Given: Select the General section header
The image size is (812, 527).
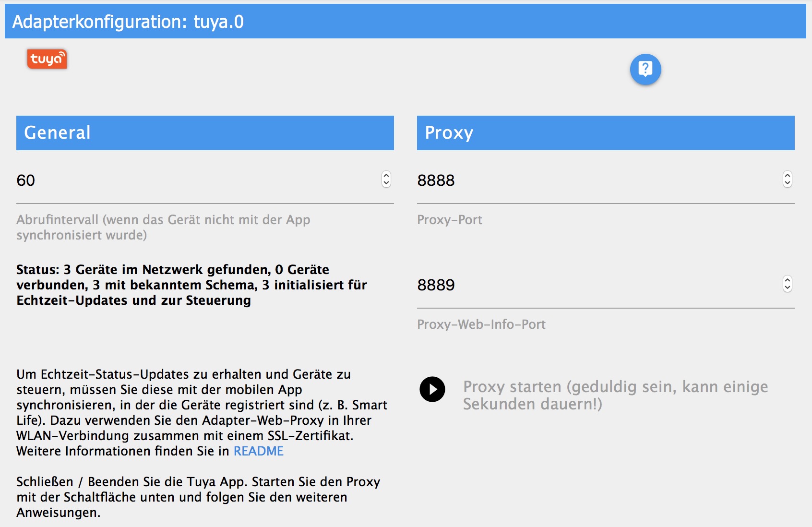Looking at the screenshot, I should [x=205, y=133].
